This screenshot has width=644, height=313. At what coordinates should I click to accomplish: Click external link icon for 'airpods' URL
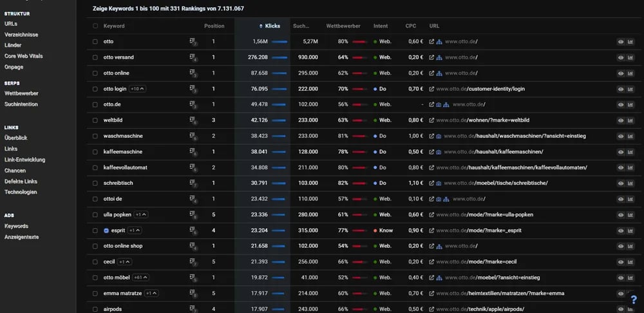431,309
